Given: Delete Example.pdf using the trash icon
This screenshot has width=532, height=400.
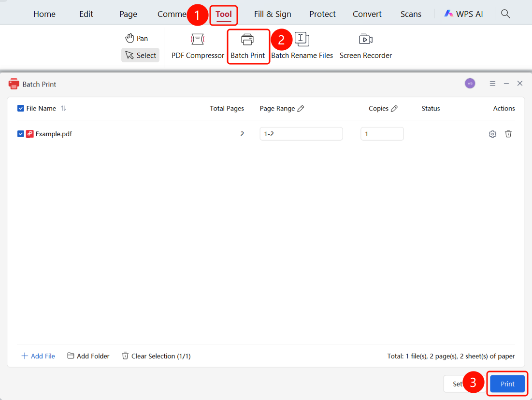Looking at the screenshot, I should (x=508, y=134).
